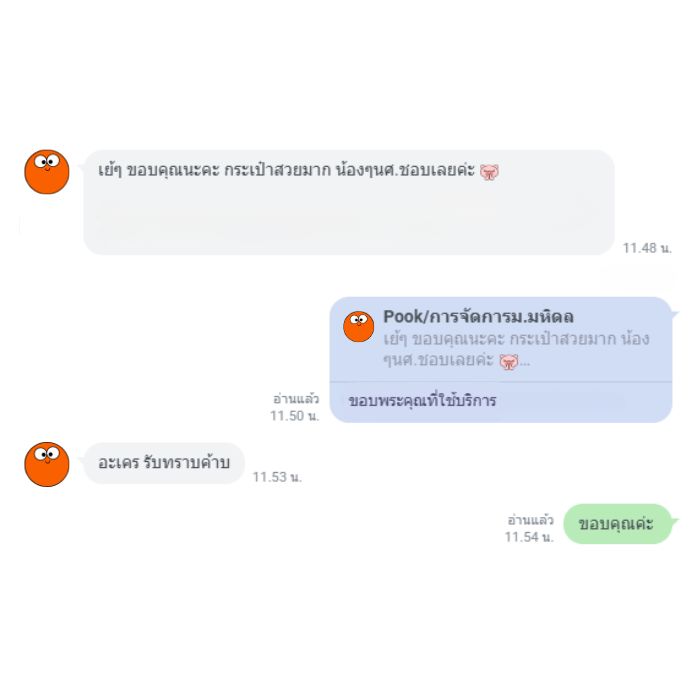The height and width of the screenshot is (700, 700).
Task: Jump to the original via quoted text 'เย้ๆ ขอบคุณนะคะ'
Action: 444,339
